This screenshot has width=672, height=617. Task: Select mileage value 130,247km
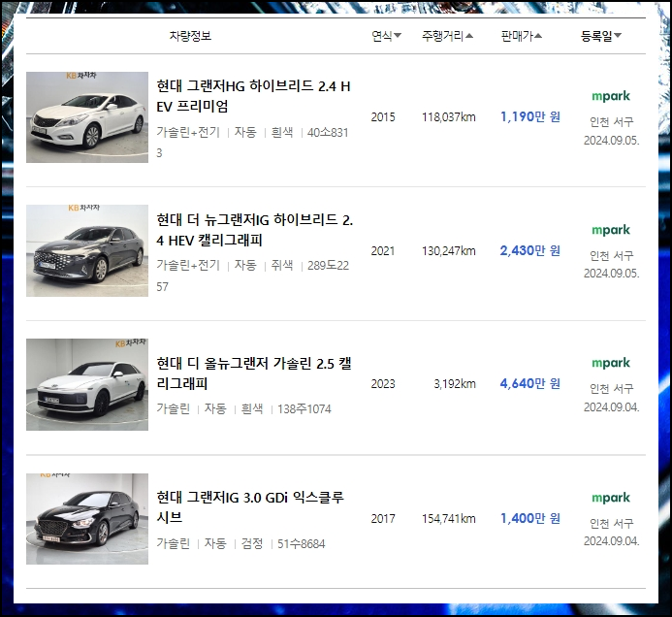(449, 251)
